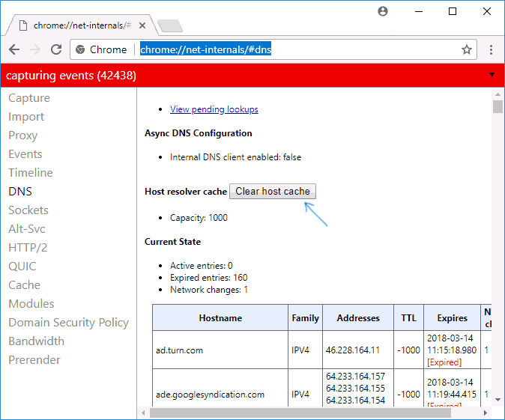This screenshot has height=420, width=505.
Task: Click the vertical scrollbar thumb
Action: coord(498,106)
